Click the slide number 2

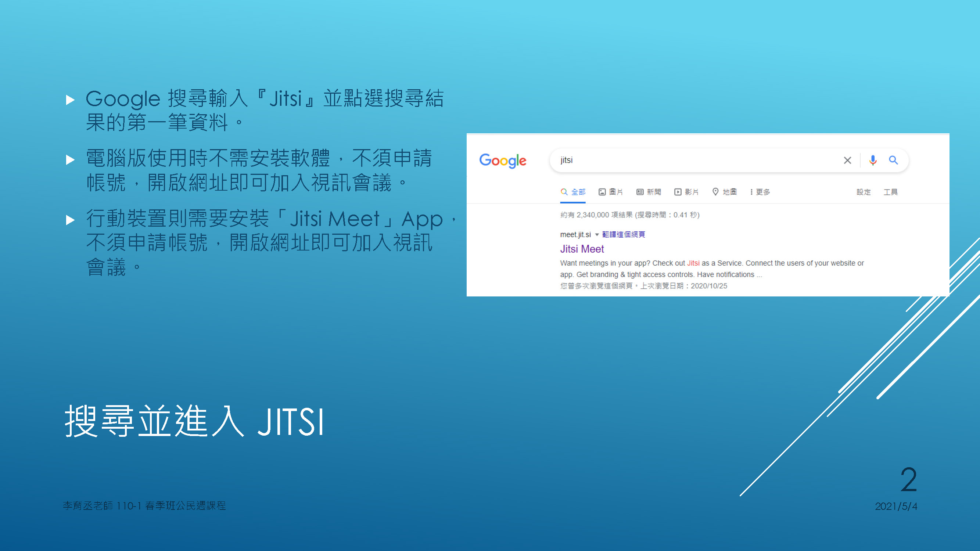coord(908,479)
